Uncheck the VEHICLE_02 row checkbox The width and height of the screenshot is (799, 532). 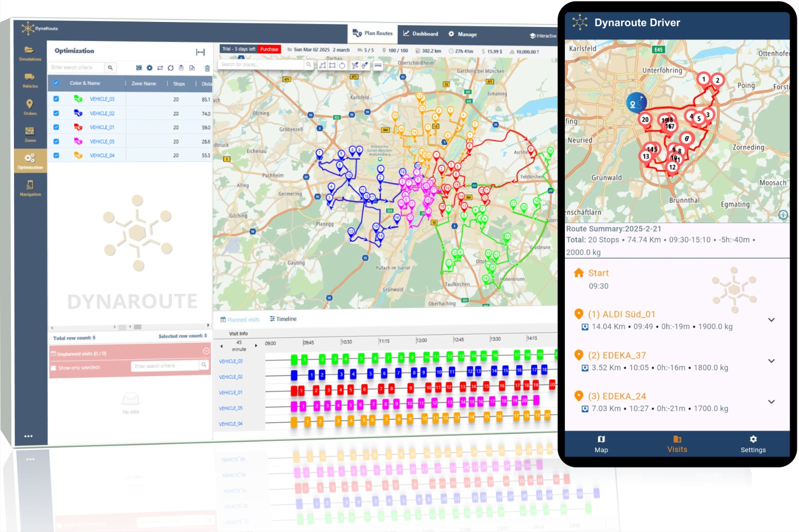pyautogui.click(x=56, y=113)
